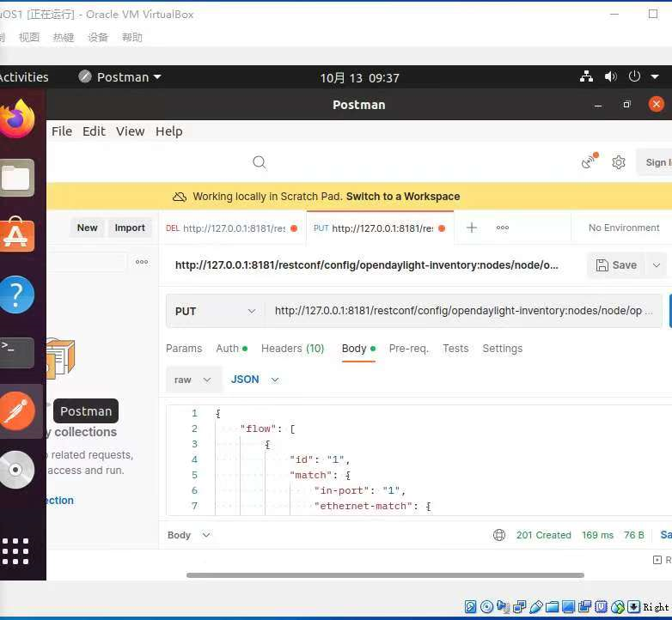Open the disc drive icon in the dock
672x620 pixels.
tap(16, 469)
